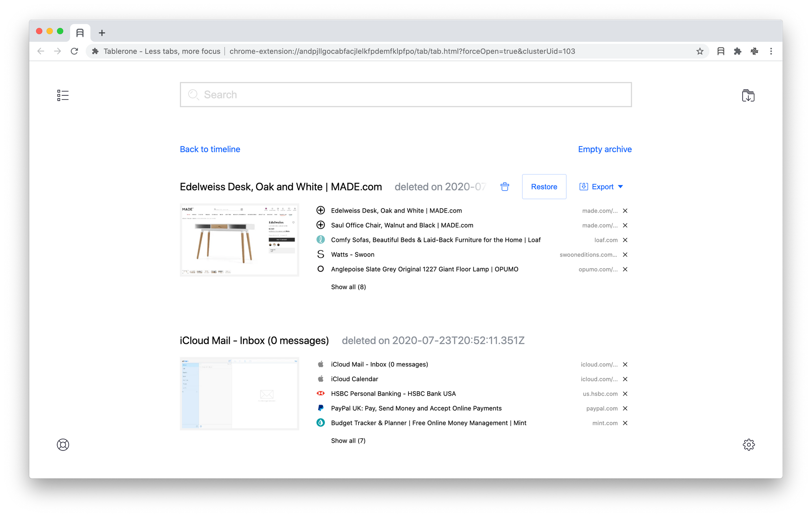Remove the Edelweiss Desk tab entry
The image size is (812, 517).
[x=625, y=211]
